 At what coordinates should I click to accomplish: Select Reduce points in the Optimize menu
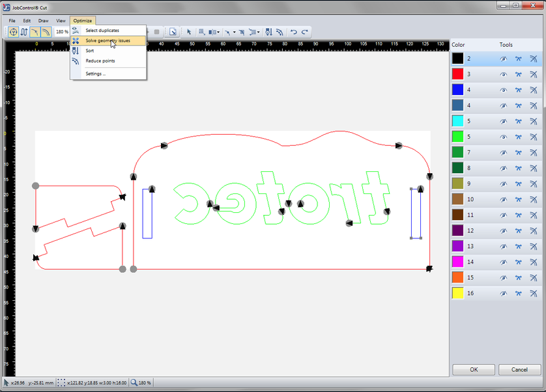(x=100, y=61)
